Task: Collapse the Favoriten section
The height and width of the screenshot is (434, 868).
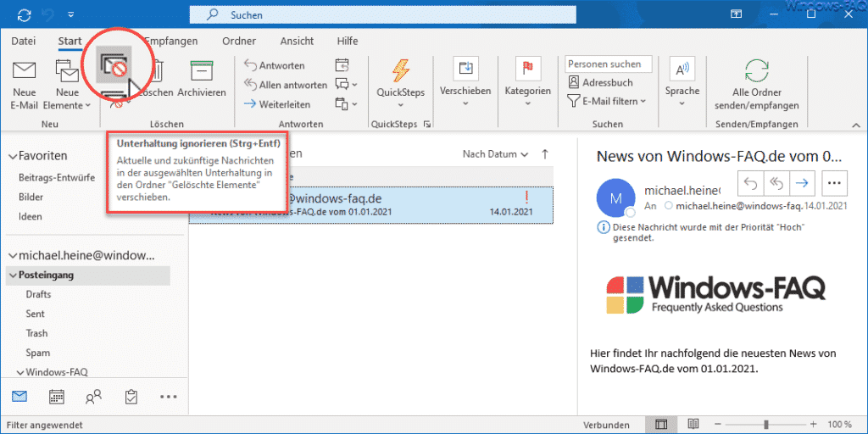Action: point(12,157)
